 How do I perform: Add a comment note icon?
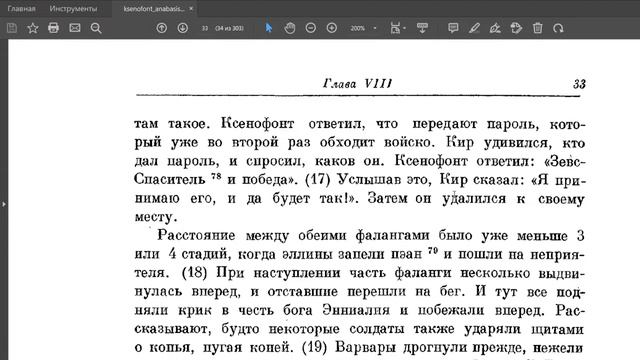tap(453, 28)
